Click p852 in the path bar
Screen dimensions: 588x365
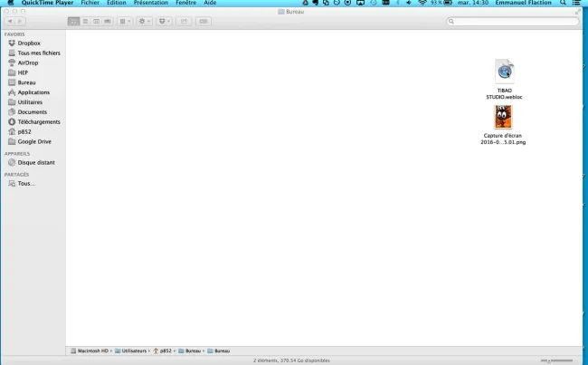coord(162,351)
